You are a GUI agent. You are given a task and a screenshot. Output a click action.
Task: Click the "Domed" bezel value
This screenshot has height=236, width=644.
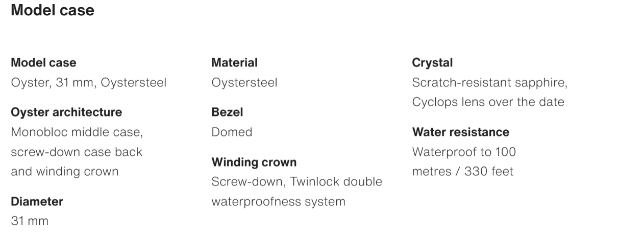click(232, 132)
